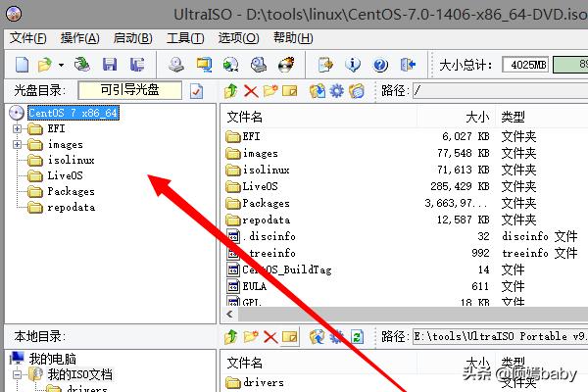Screen dimensions: 588x392
Task: Click the 可引导光盘 boot type field
Action: pyautogui.click(x=129, y=90)
